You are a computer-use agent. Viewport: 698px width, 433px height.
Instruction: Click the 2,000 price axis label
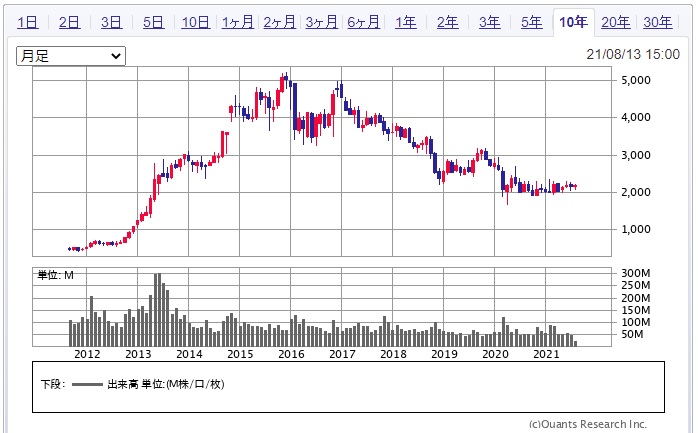(636, 192)
